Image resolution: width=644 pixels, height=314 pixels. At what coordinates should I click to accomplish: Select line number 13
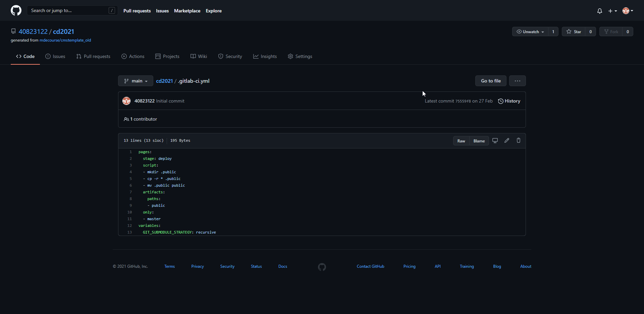(130, 232)
